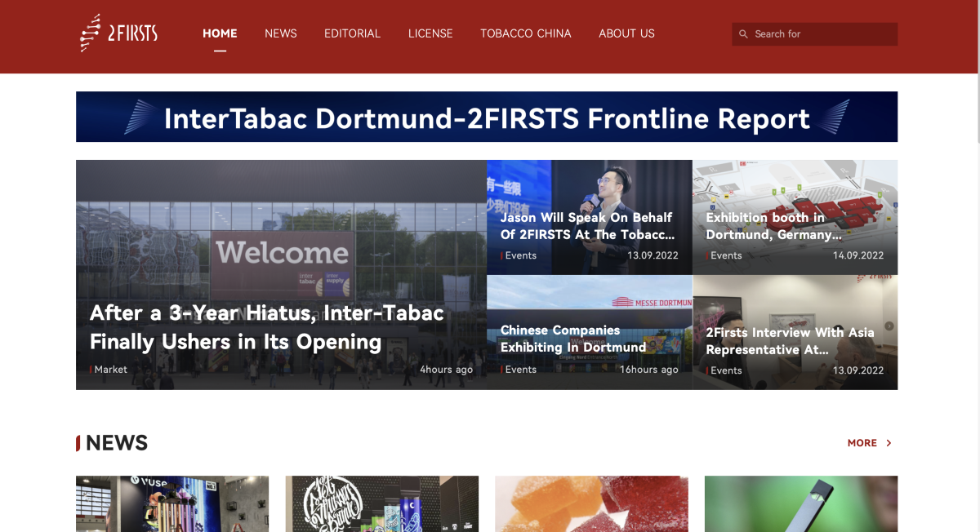Open Chinese Companies Exhibiting In Dortmund article
Viewport: 980px width, 532px height.
[x=573, y=339]
